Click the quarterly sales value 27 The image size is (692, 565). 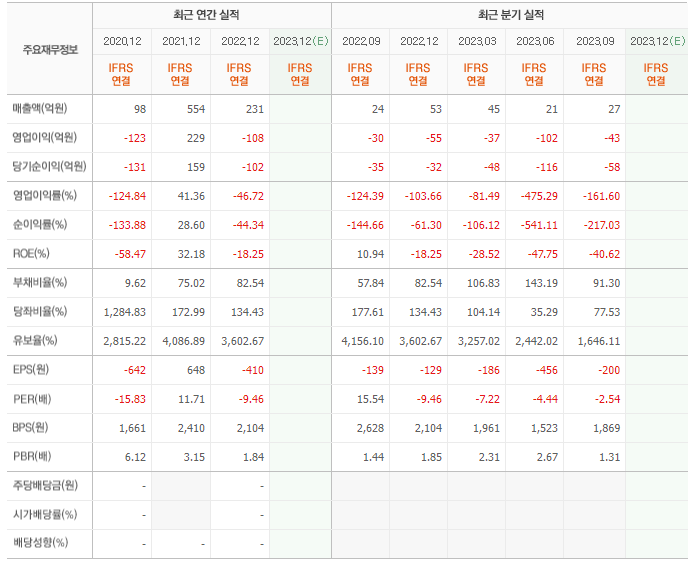(x=614, y=109)
